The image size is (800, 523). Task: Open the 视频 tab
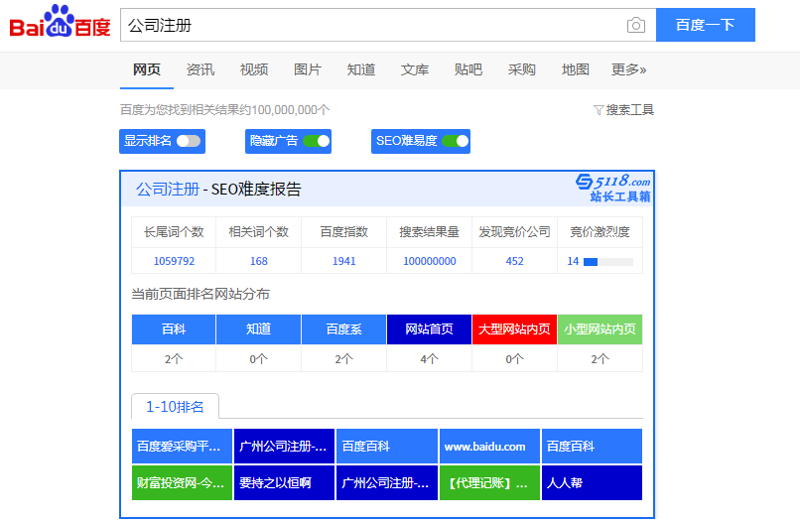(x=254, y=69)
